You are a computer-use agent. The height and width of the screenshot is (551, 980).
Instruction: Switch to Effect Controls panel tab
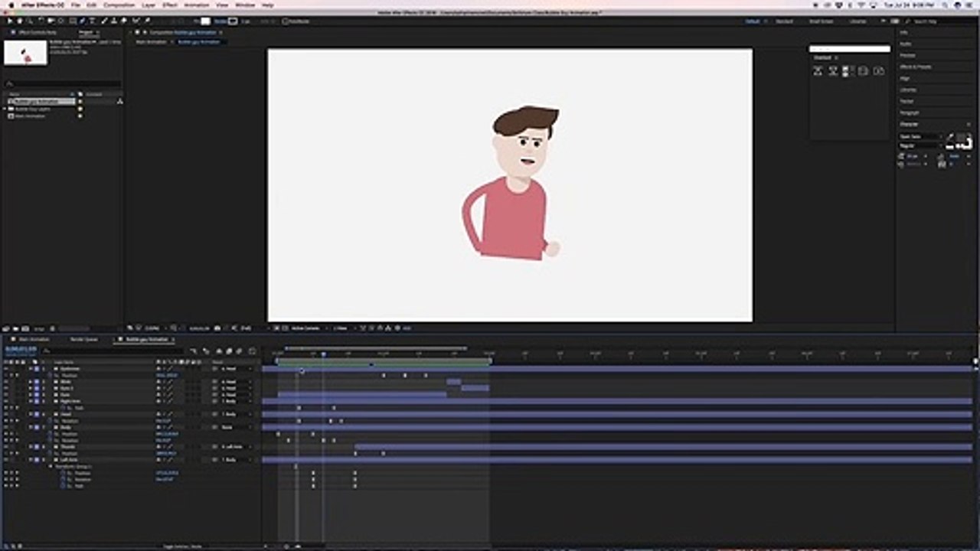coord(36,32)
